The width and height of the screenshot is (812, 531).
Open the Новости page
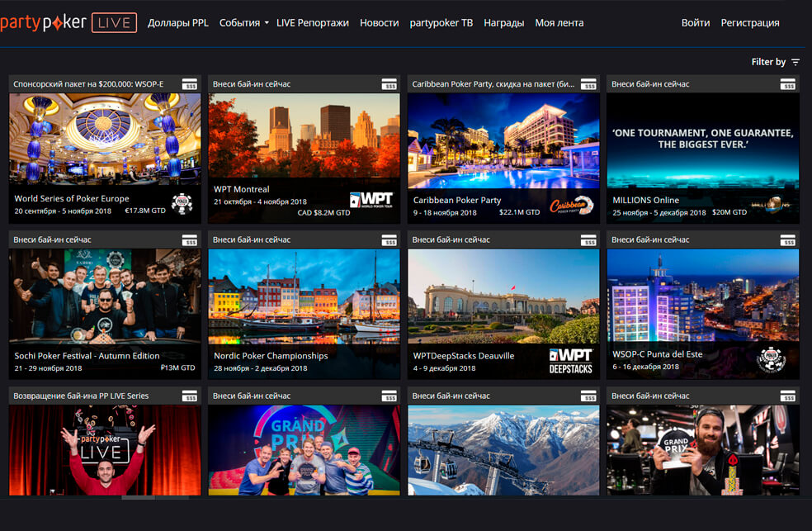[379, 23]
